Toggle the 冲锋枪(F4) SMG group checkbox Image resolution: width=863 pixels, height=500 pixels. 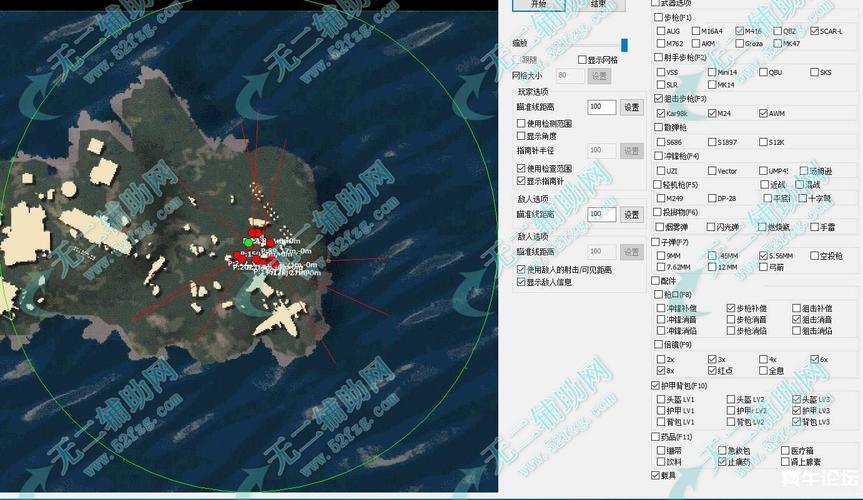(658, 156)
